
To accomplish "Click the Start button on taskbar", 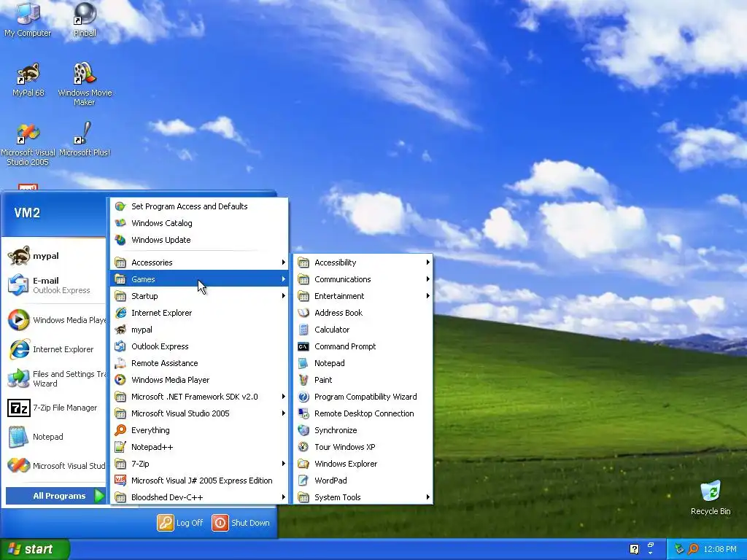I will tap(34, 549).
